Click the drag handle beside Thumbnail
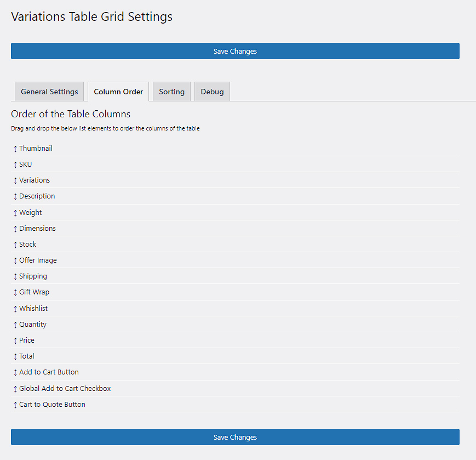Viewport: 476px width, 460px height. 15,148
